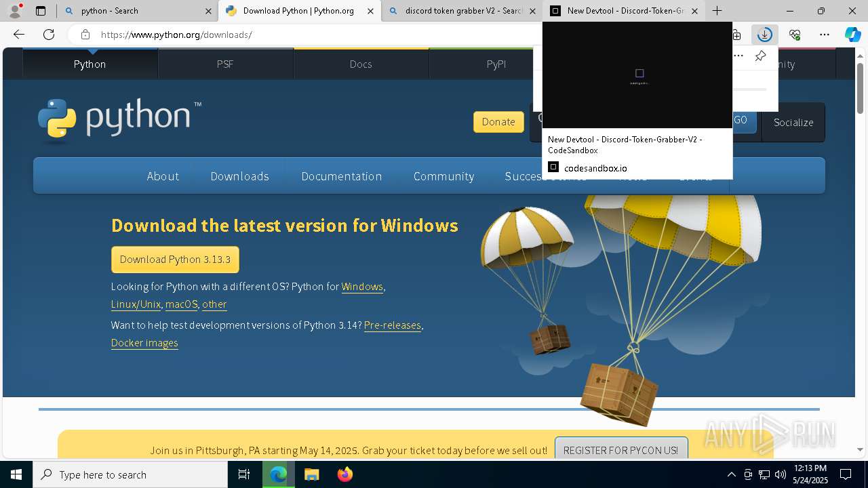Screen dimensions: 868x488
Task: Pin the downloads panel
Action: [760, 56]
